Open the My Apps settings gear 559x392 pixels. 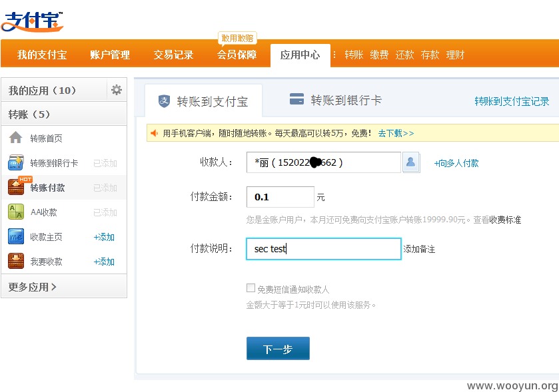116,90
